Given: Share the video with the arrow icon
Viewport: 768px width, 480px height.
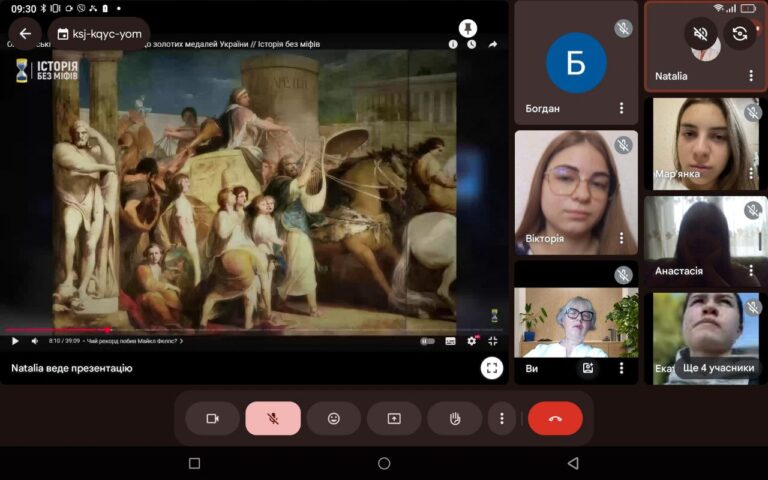Looking at the screenshot, I should click(x=493, y=44).
